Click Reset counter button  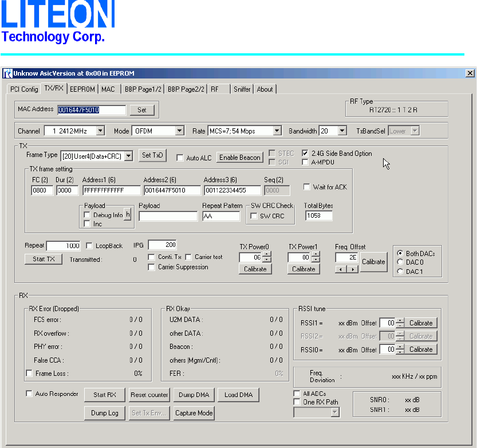[149, 395]
